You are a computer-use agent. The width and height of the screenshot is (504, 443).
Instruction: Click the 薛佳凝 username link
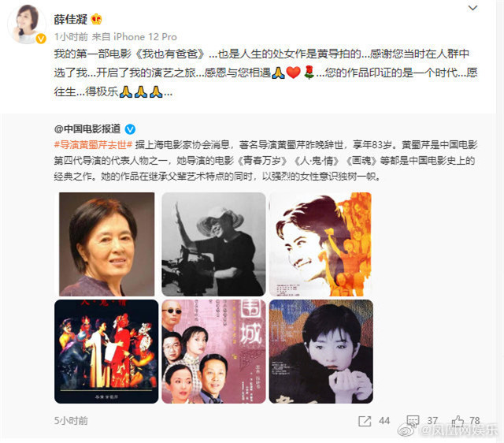tap(70, 19)
